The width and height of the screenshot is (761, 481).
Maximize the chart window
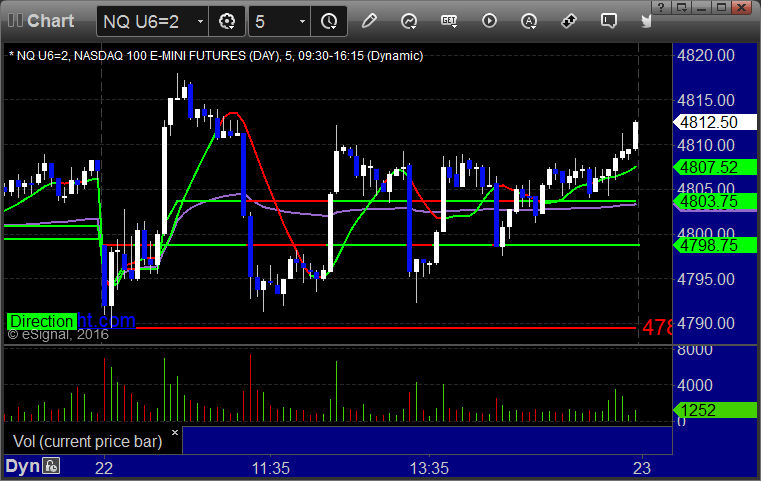[722, 7]
